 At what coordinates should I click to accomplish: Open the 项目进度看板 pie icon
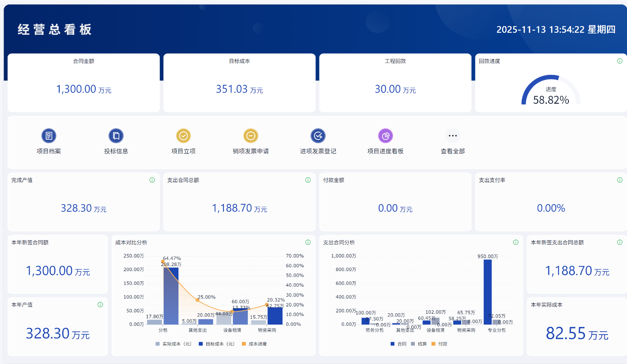385,136
